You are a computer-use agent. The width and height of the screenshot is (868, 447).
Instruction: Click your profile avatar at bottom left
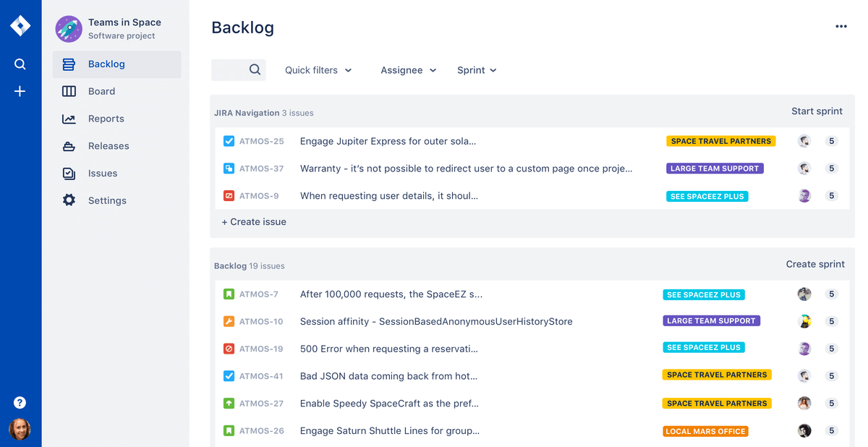coord(20,429)
